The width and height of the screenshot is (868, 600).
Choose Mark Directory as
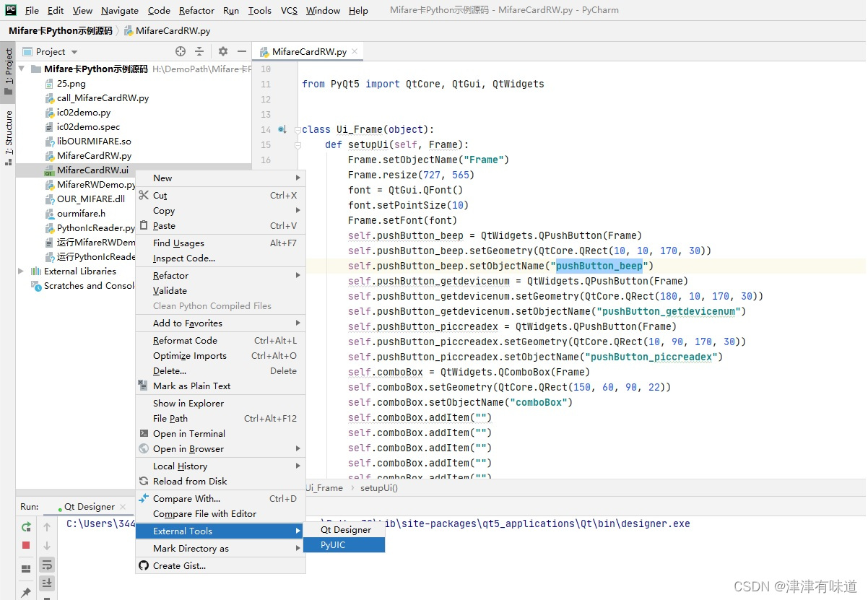click(220, 548)
